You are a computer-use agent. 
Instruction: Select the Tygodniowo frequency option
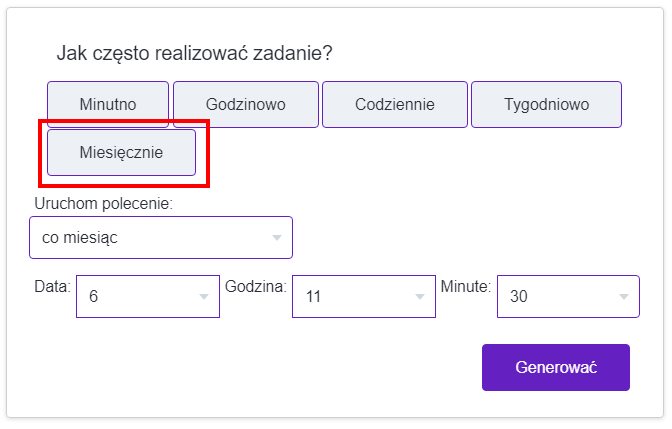tap(546, 104)
